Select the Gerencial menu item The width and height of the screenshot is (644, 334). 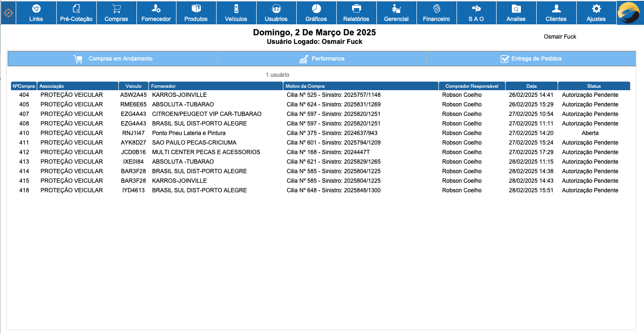[x=396, y=12]
